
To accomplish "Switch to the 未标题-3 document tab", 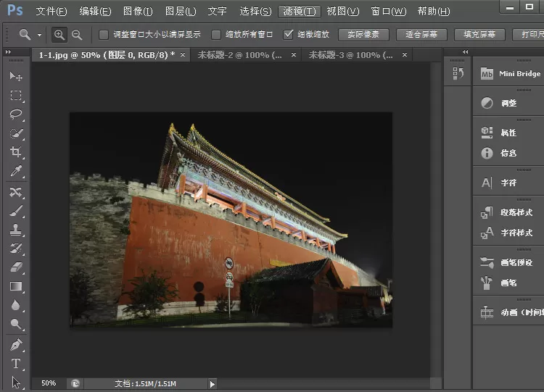I will pyautogui.click(x=351, y=55).
